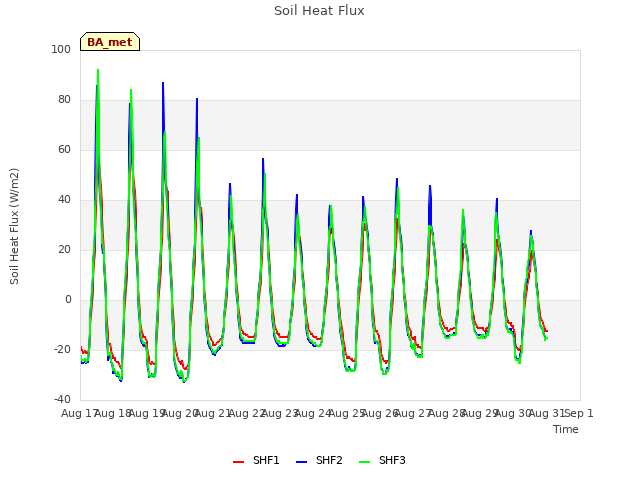
Task: Toggle the SHF3 legend entry
Action: pos(382,460)
